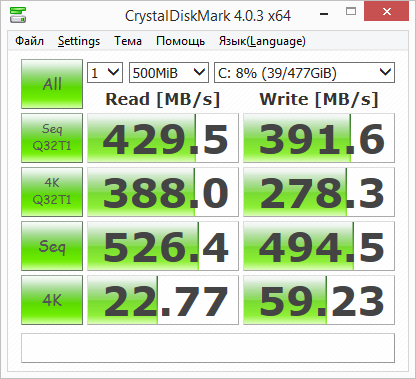Expand the test count dropdown showing 1
Image resolution: width=416 pixels, height=379 pixels.
pos(105,72)
